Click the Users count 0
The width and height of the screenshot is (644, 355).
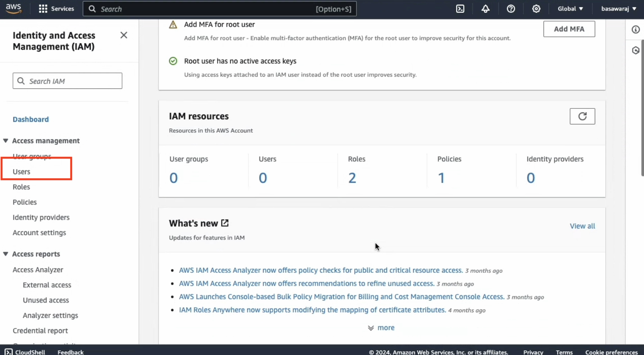click(x=263, y=178)
